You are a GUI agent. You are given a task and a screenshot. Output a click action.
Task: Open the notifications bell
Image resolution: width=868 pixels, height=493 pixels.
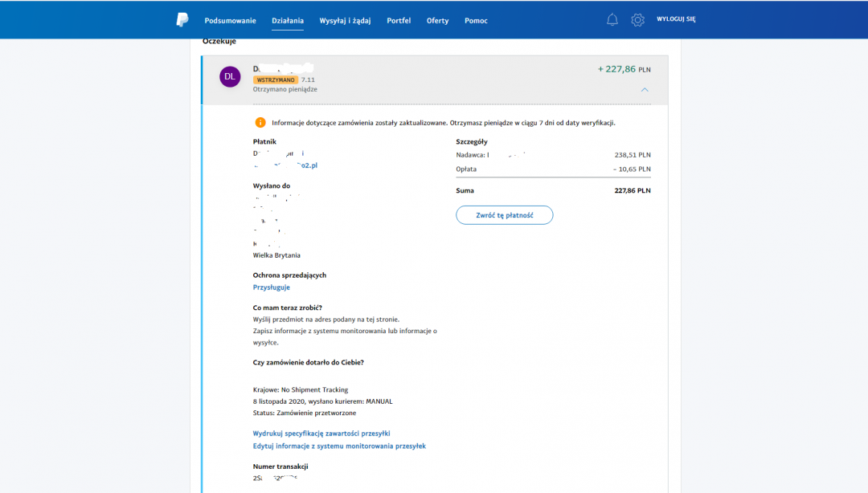click(612, 20)
